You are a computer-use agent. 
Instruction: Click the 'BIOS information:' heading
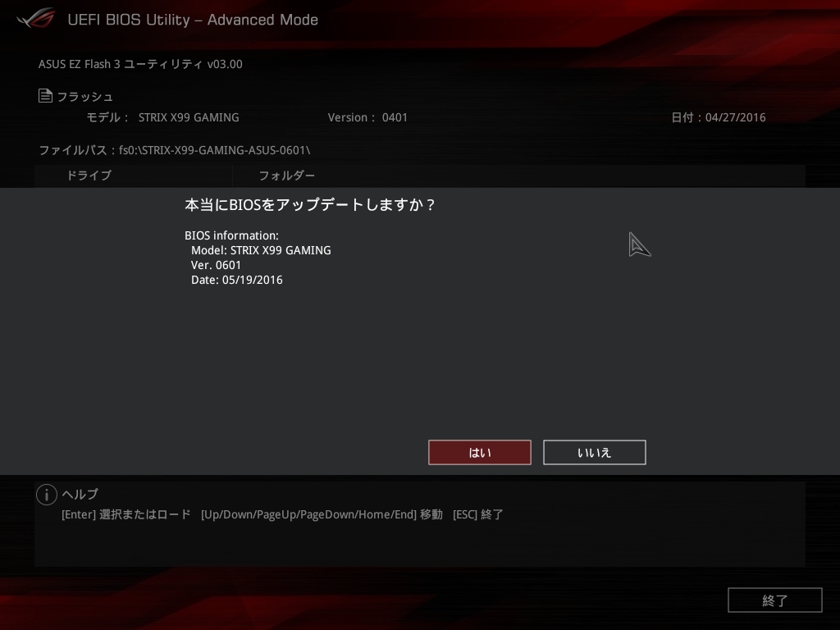tap(231, 235)
